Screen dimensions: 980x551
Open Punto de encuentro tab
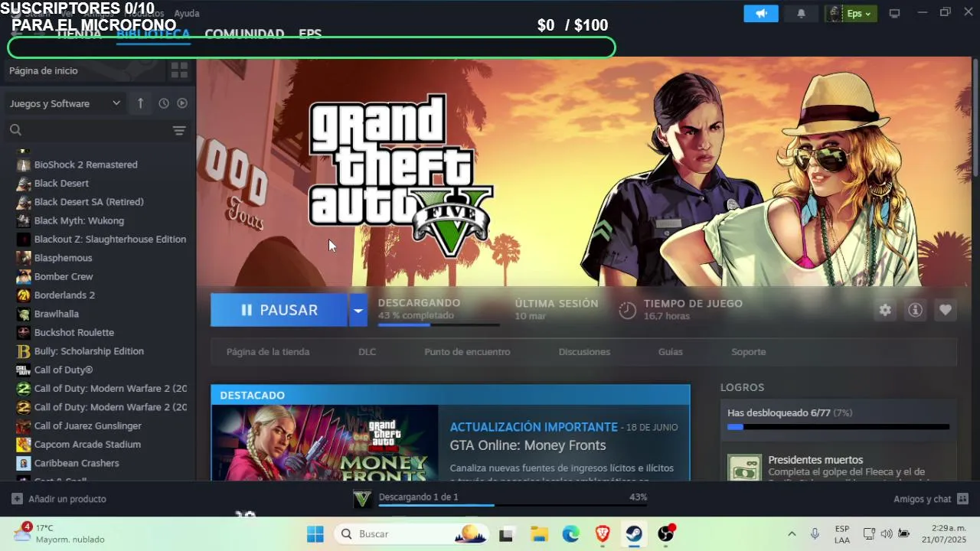(467, 352)
